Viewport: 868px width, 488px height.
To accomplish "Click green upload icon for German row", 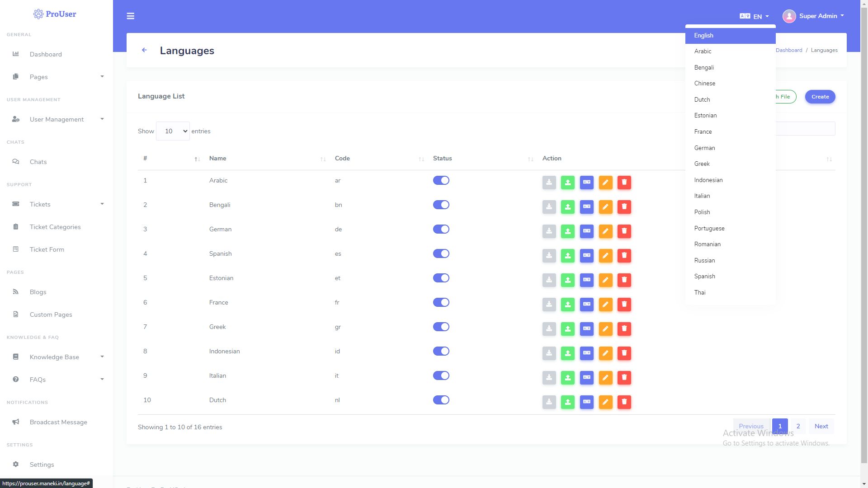I will pyautogui.click(x=568, y=231).
